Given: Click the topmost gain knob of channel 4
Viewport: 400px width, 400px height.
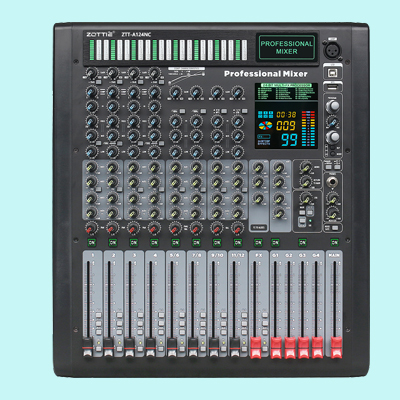Looking at the screenshot, I should [154, 72].
